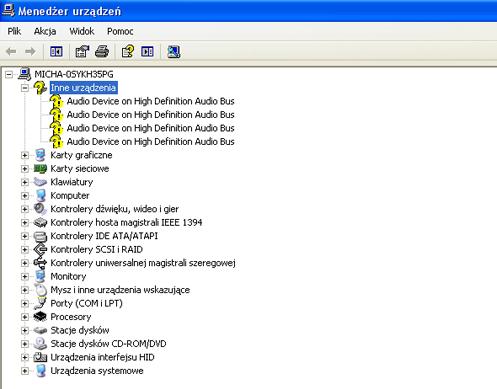Collapse the Inne urządzenia branch
This screenshot has height=389, width=497.
[25, 88]
